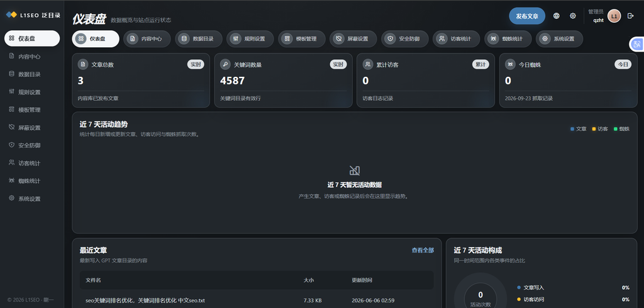
Task: Click the qzht username text
Action: (x=598, y=21)
